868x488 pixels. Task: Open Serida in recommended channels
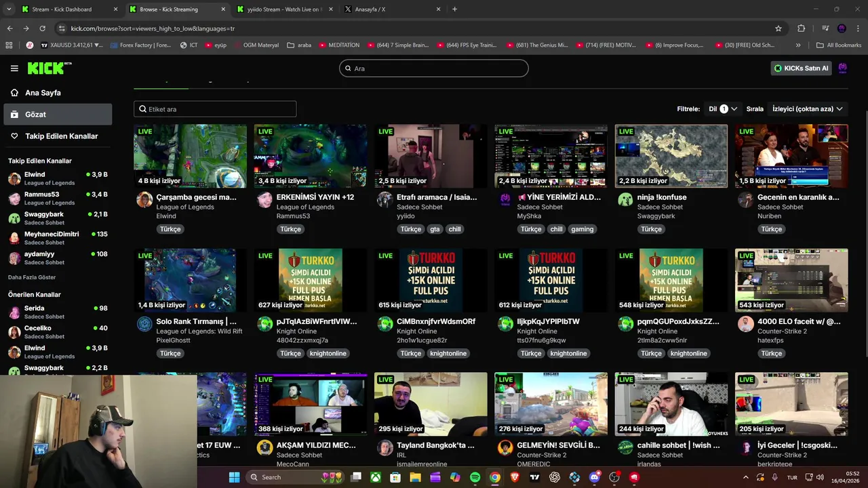tap(58, 312)
